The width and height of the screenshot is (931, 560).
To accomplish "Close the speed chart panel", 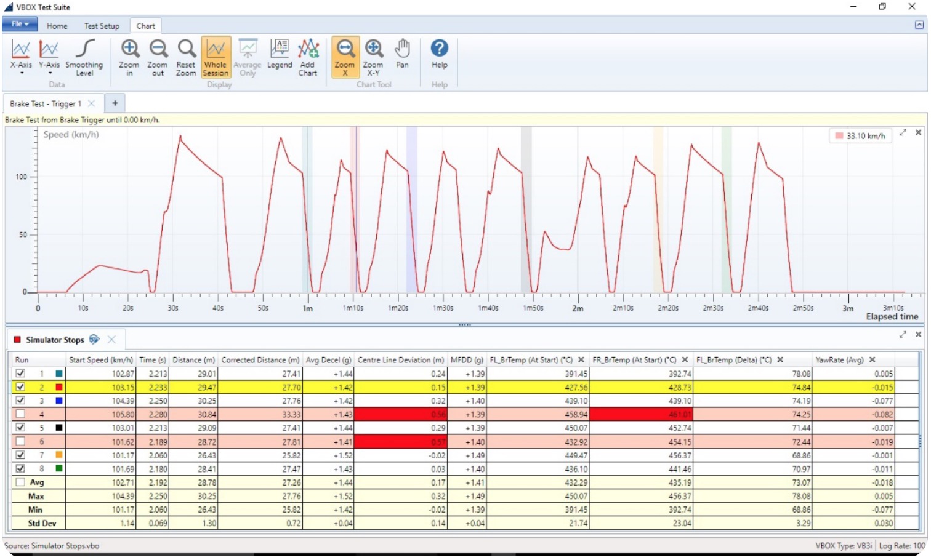I will click(x=918, y=132).
